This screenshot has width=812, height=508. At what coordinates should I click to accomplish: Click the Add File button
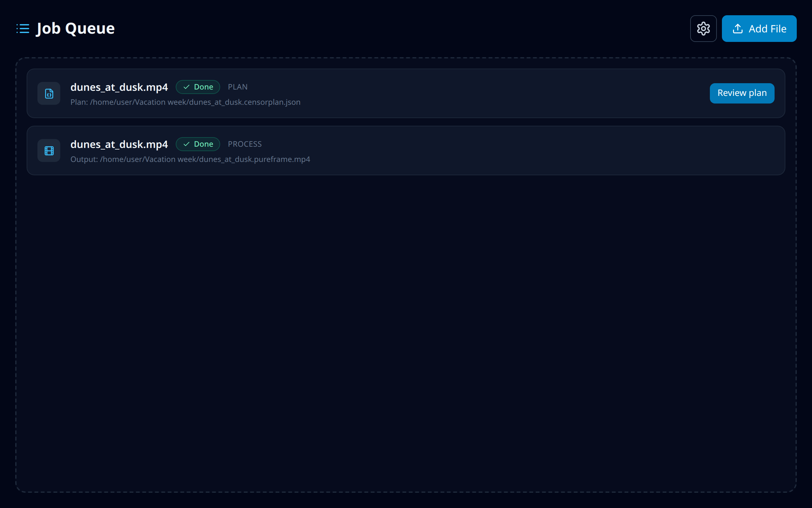(x=759, y=29)
